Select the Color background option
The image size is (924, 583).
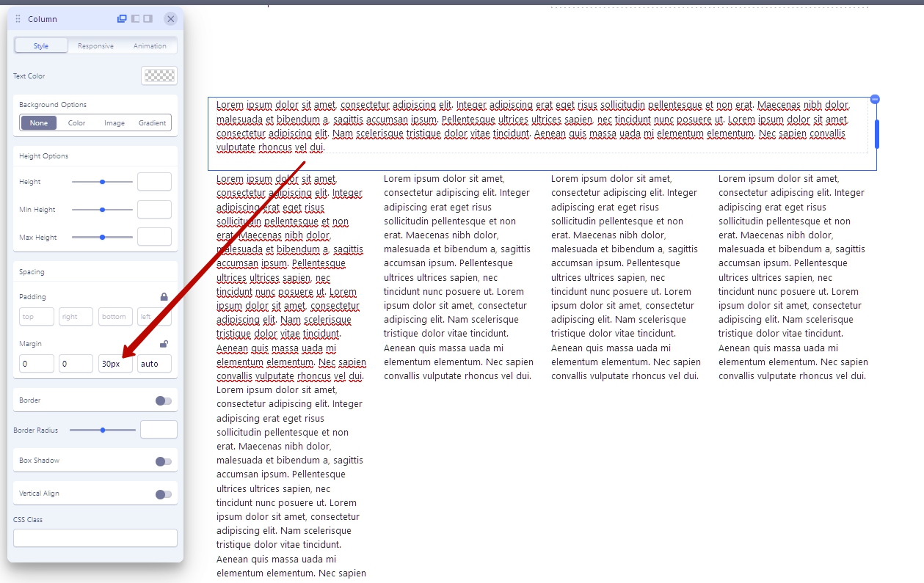[76, 123]
